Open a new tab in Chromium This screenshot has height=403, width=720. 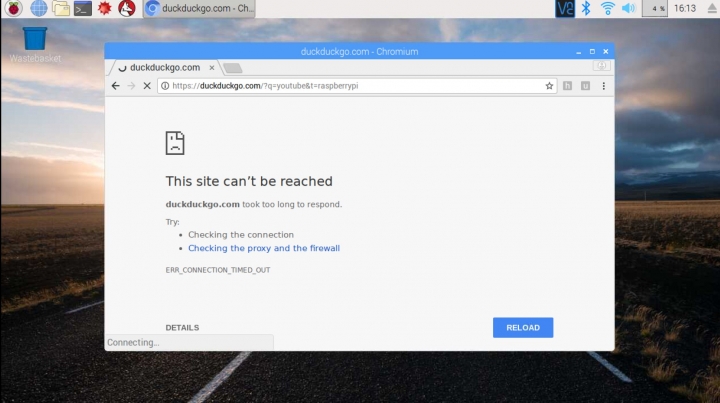[232, 68]
